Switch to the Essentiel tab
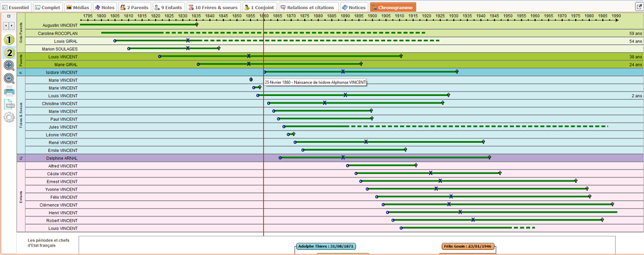 pyautogui.click(x=15, y=7)
